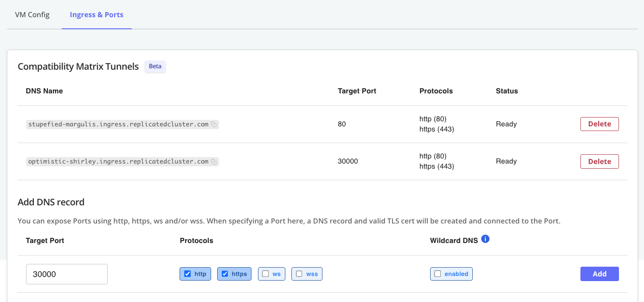The width and height of the screenshot is (644, 302).
Task: Click the Beta badge
Action: click(x=155, y=66)
